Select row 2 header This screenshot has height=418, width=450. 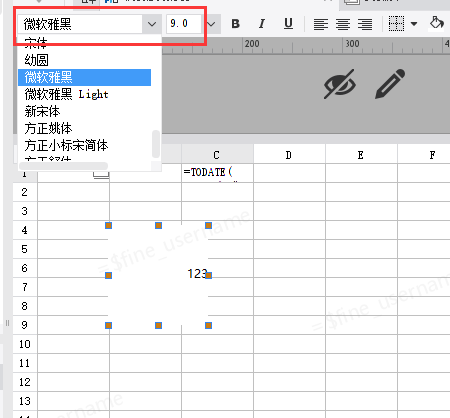25,192
